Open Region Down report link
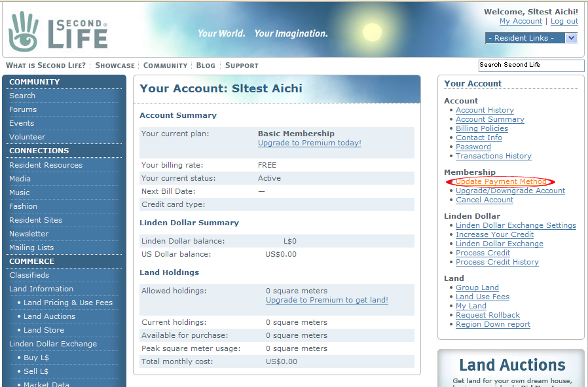This screenshot has height=387, width=588. 492,324
